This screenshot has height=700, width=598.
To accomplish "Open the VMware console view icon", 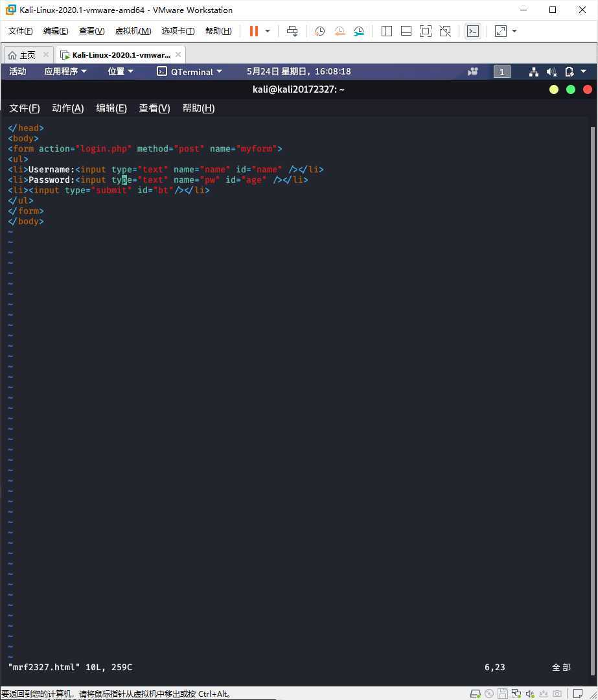I will tap(472, 31).
